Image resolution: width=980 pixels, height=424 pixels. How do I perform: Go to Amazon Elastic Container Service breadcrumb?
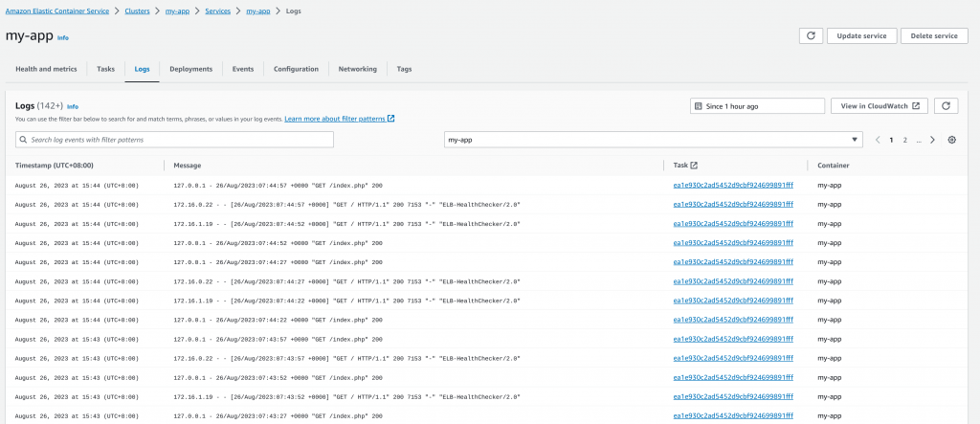pos(57,11)
